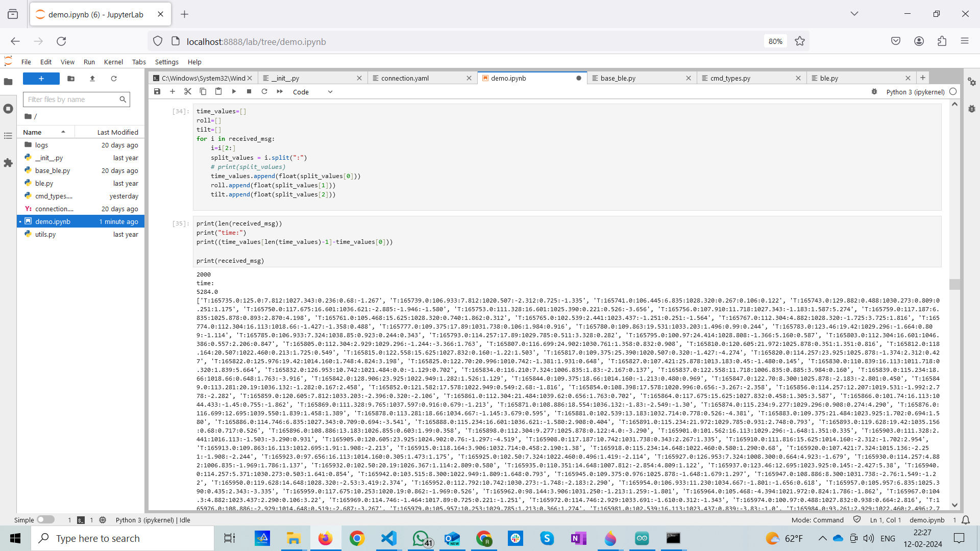Reload the page in Firefox
Screen dimensions: 980x551
(61, 41)
